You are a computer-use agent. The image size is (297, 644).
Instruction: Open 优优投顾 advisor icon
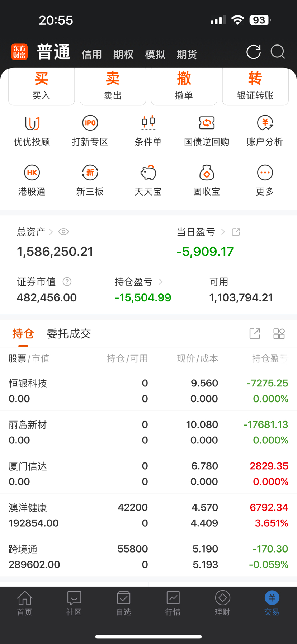(x=32, y=123)
